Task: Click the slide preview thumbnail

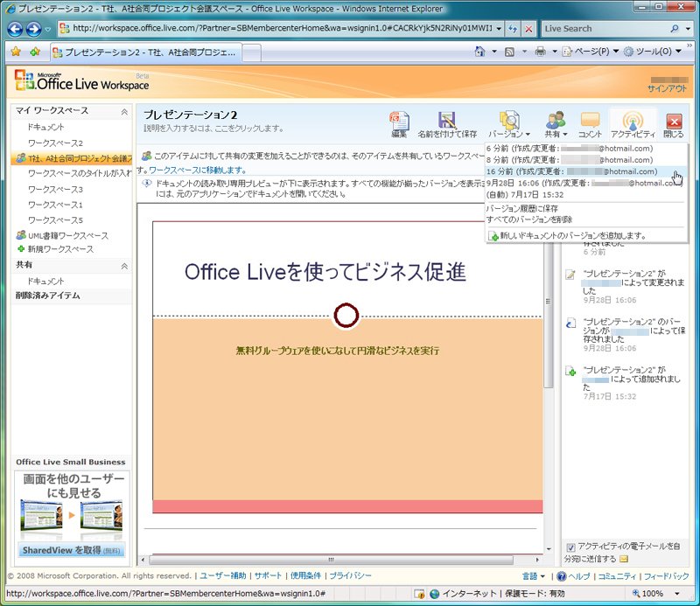Action: [347, 366]
